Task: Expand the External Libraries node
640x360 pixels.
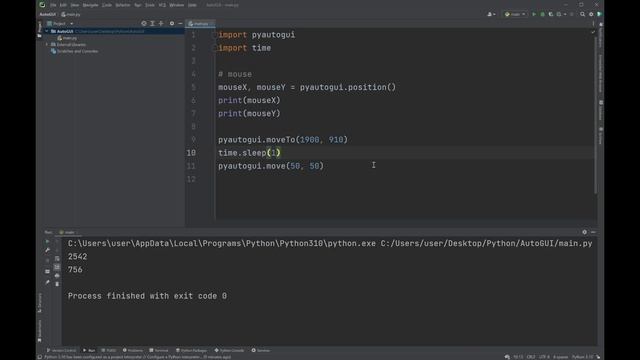Action: coord(47,44)
